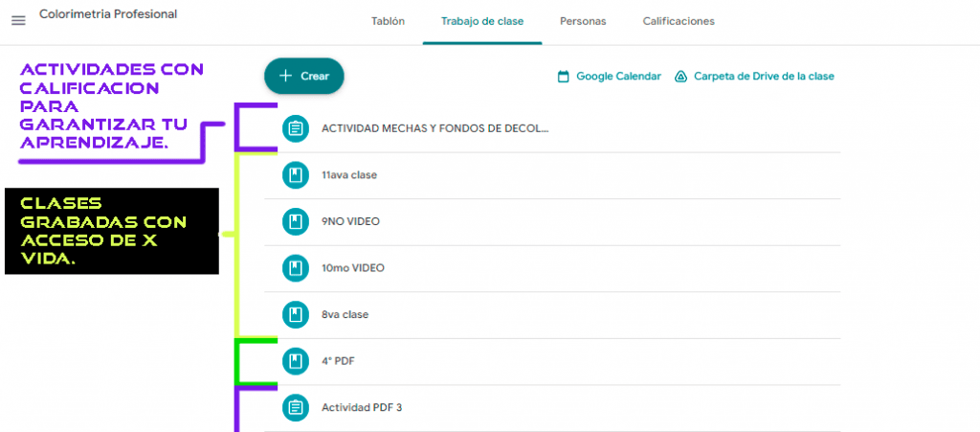980x432 pixels.
Task: Click the material icon beside 9NO VIDEO
Action: 296,221
